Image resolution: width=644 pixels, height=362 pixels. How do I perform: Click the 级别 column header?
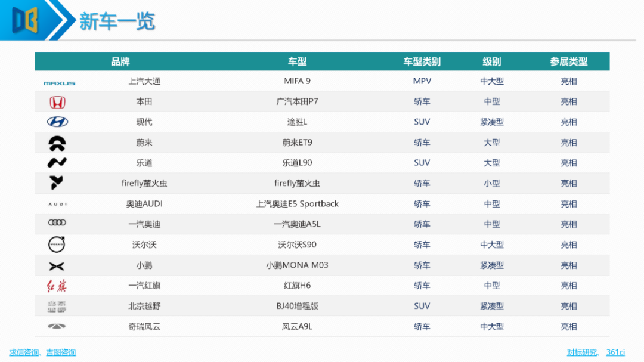click(x=491, y=61)
